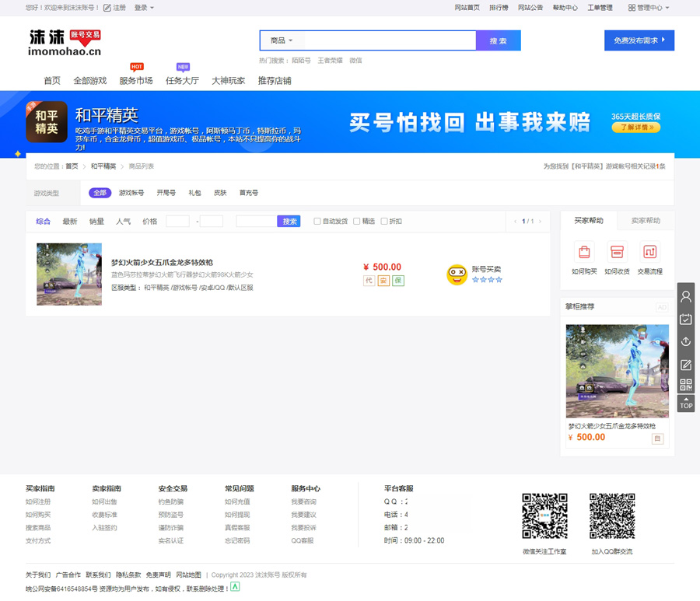
Task: Check the 折扣 discount checkbox
Action: [384, 222]
